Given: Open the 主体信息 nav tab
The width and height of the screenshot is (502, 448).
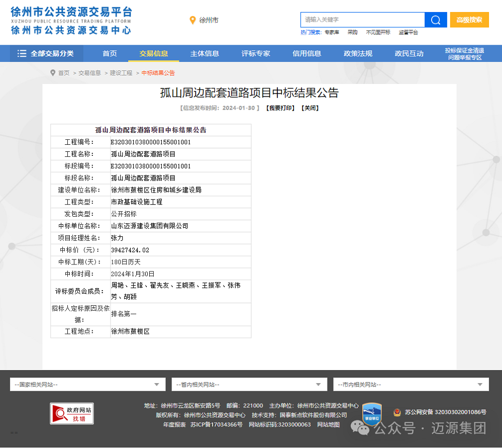Looking at the screenshot, I should pos(205,53).
